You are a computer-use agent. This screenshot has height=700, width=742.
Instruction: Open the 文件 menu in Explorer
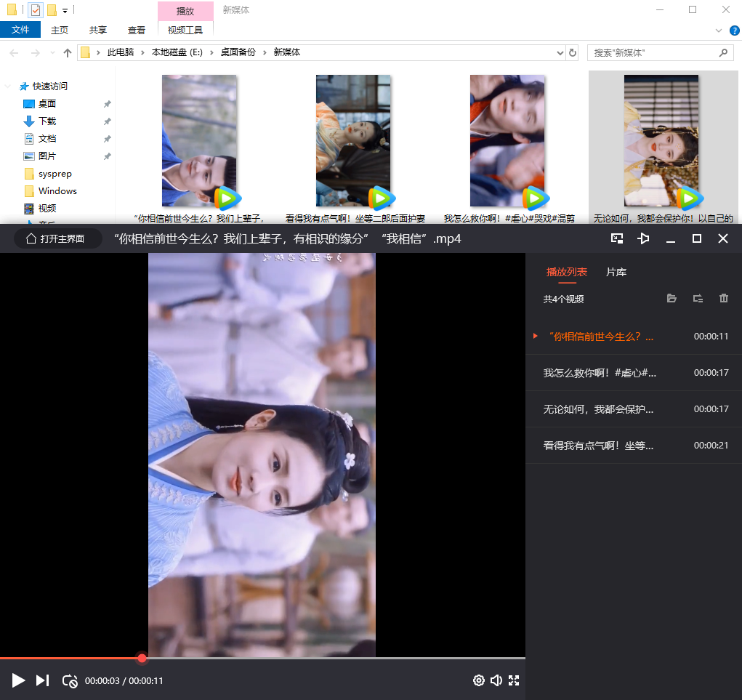pos(20,30)
